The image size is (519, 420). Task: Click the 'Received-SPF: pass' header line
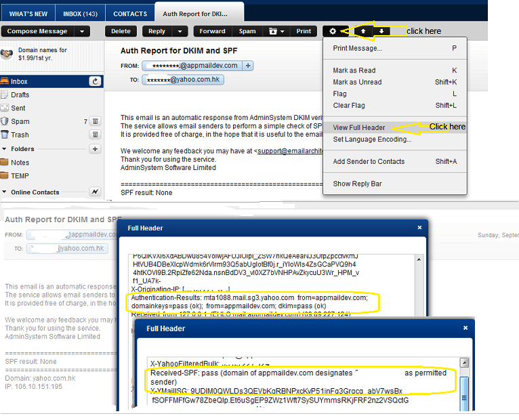(298, 377)
